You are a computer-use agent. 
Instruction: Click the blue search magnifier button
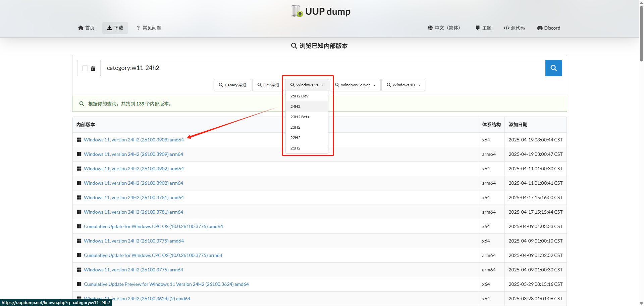[x=553, y=68]
